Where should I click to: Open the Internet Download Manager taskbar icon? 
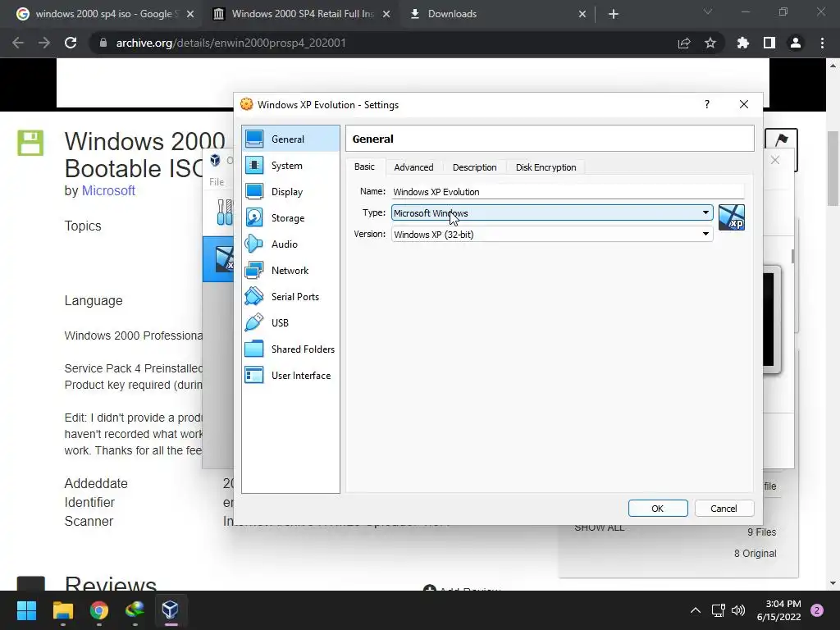pos(135,609)
